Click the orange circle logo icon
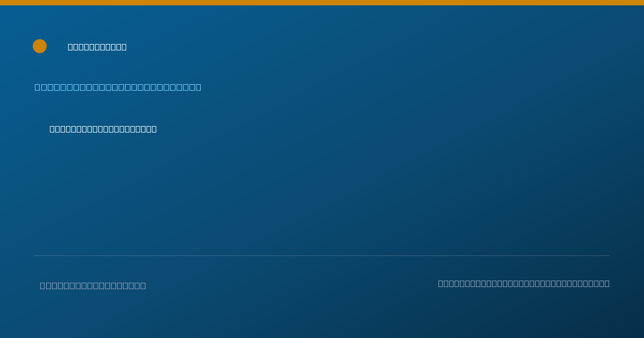644x338 pixels. point(40,46)
